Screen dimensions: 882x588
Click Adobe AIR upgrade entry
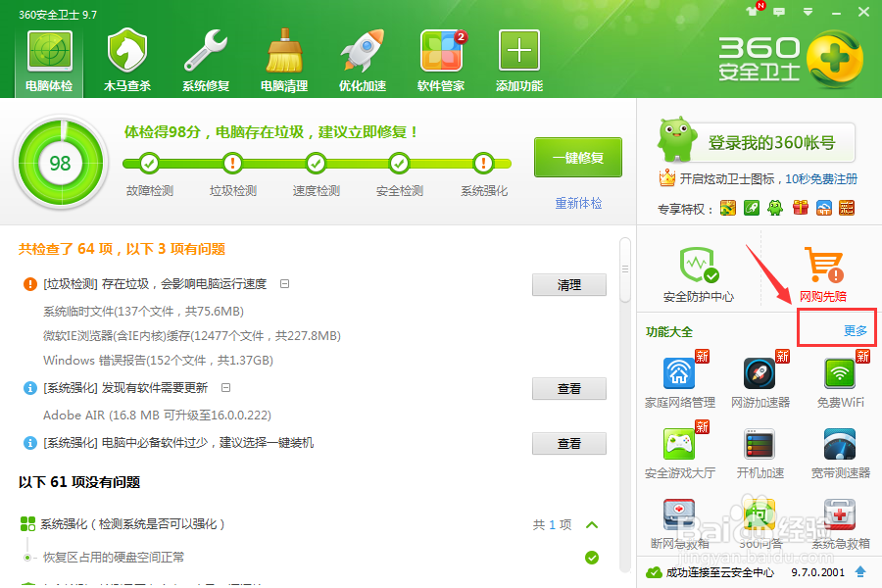click(x=157, y=416)
